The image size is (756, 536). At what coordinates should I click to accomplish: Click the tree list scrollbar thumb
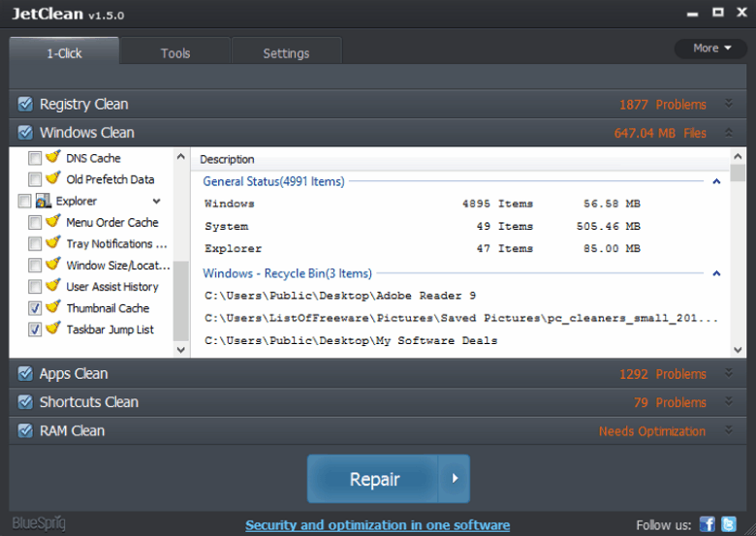[181, 300]
